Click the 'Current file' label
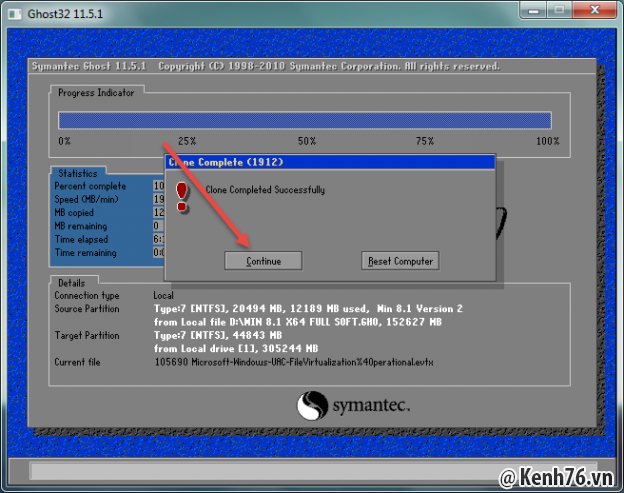The height and width of the screenshot is (493, 624). coord(77,362)
